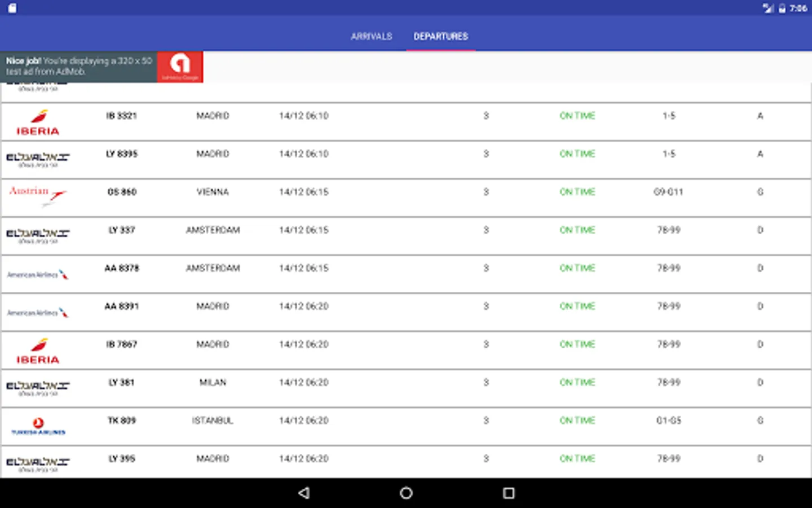
Task: Tap the signal strength status icon
Action: pos(768,8)
